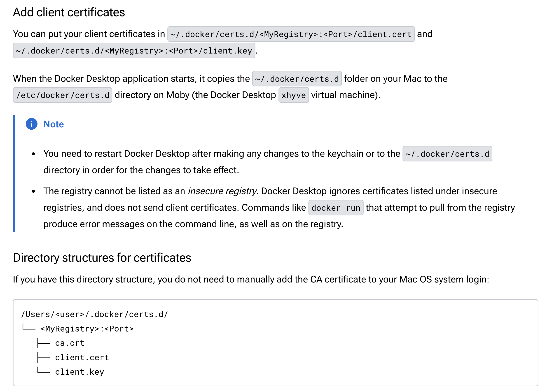Screen dimensions: 547x392
Task: Click the vertical blue bar of the Note block
Action: coord(14,173)
